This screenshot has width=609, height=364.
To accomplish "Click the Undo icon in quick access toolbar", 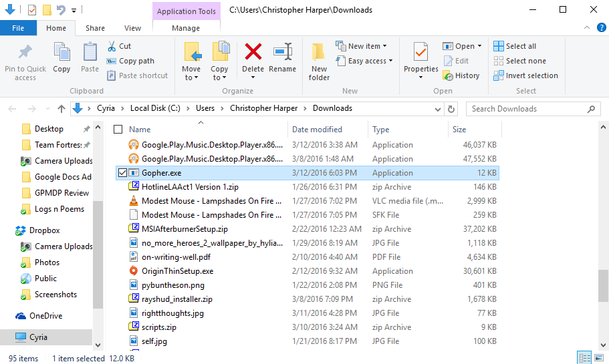I will (x=61, y=10).
